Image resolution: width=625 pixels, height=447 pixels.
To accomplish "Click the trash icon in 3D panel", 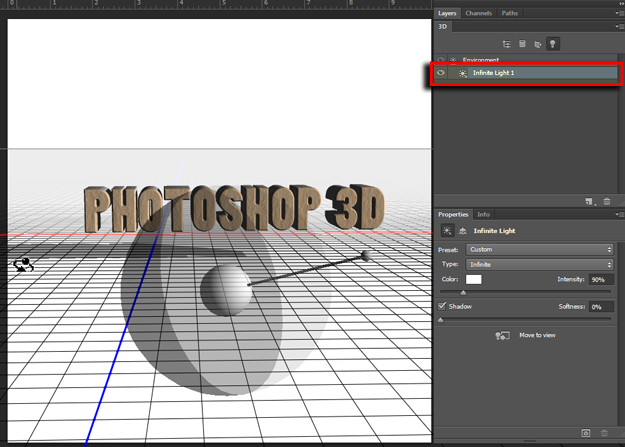I will [x=606, y=202].
